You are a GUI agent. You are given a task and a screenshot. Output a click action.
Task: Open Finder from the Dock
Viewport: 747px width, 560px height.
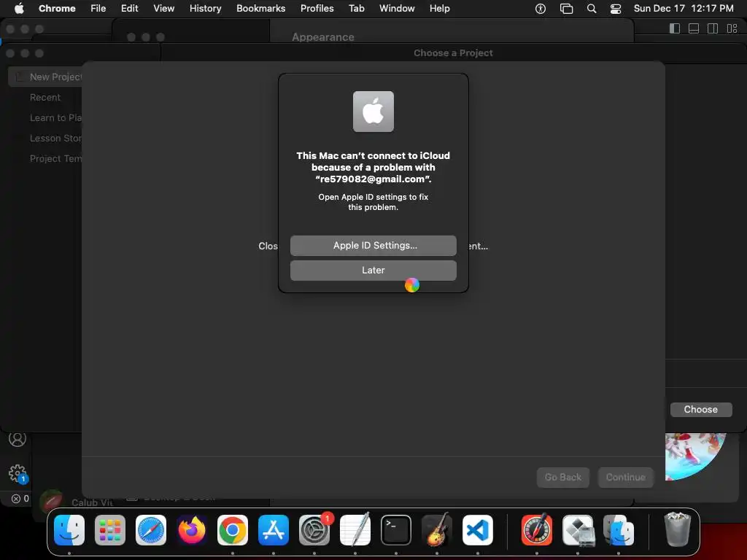[x=69, y=530]
